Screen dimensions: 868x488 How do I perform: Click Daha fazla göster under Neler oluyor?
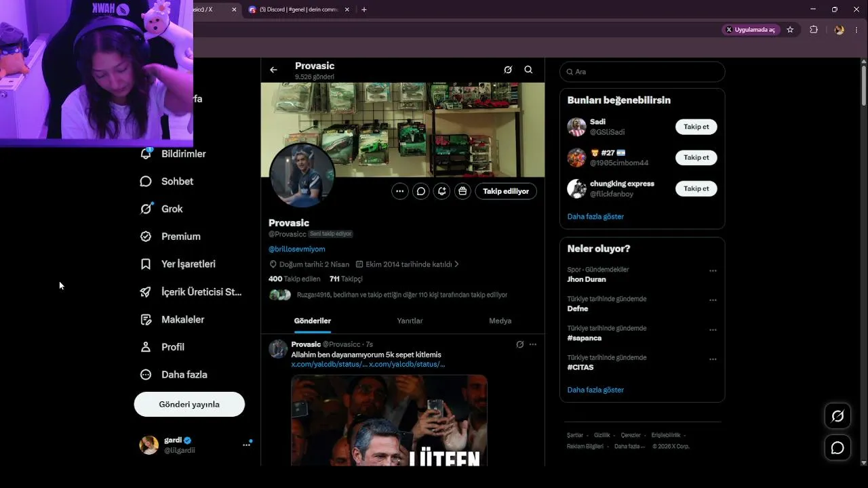point(595,390)
